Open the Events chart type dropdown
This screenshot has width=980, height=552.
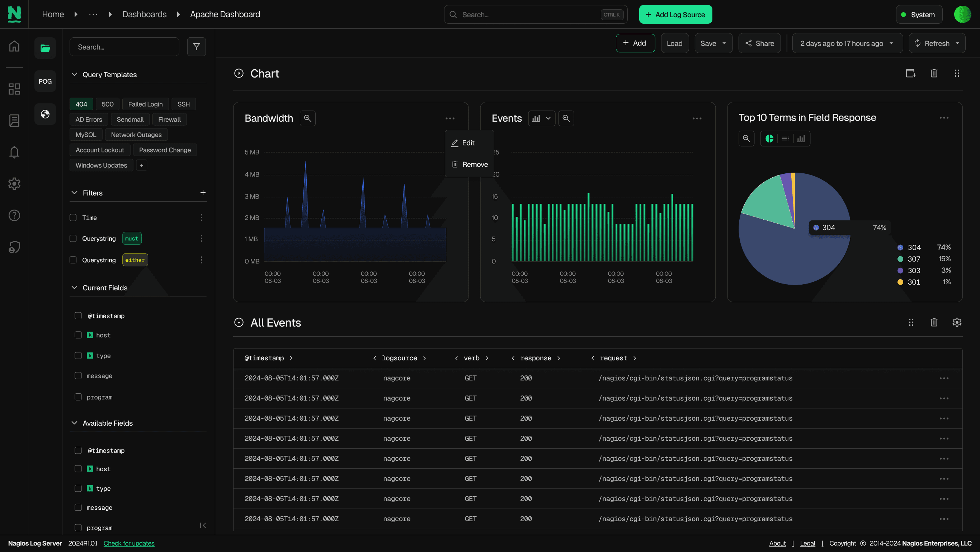541,118
